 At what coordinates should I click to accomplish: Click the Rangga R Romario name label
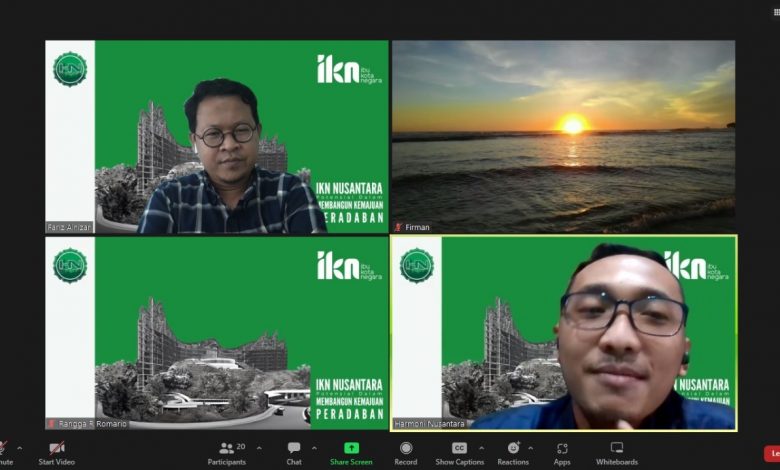click(x=93, y=424)
